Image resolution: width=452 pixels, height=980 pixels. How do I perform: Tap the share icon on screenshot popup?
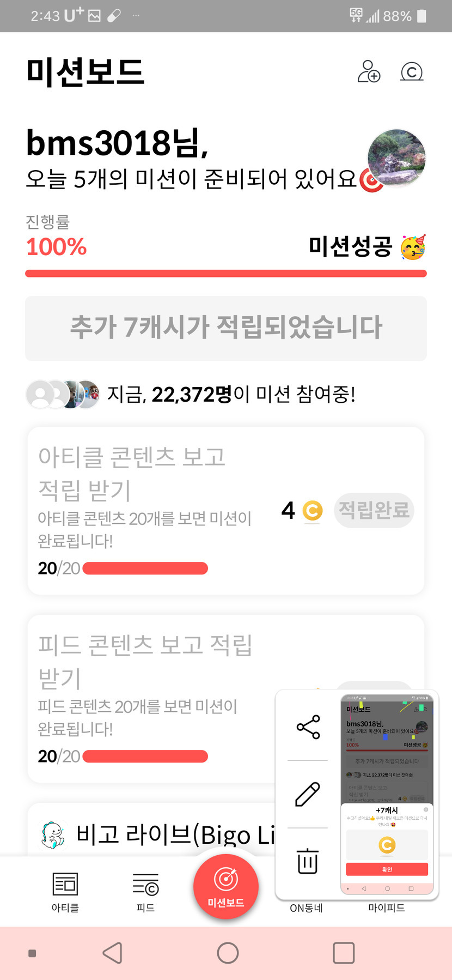click(308, 727)
